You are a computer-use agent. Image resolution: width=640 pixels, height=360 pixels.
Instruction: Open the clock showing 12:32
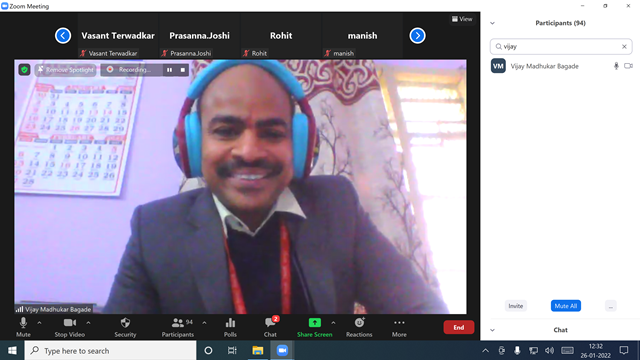pos(596,351)
